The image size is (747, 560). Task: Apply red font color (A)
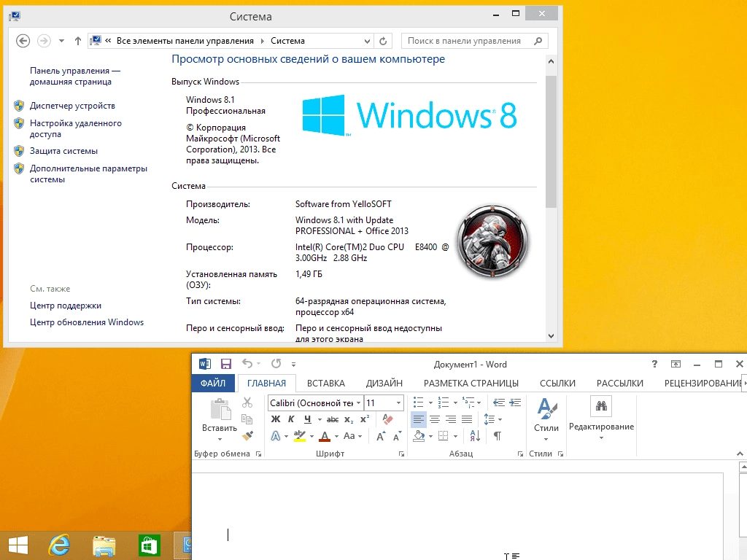point(325,436)
